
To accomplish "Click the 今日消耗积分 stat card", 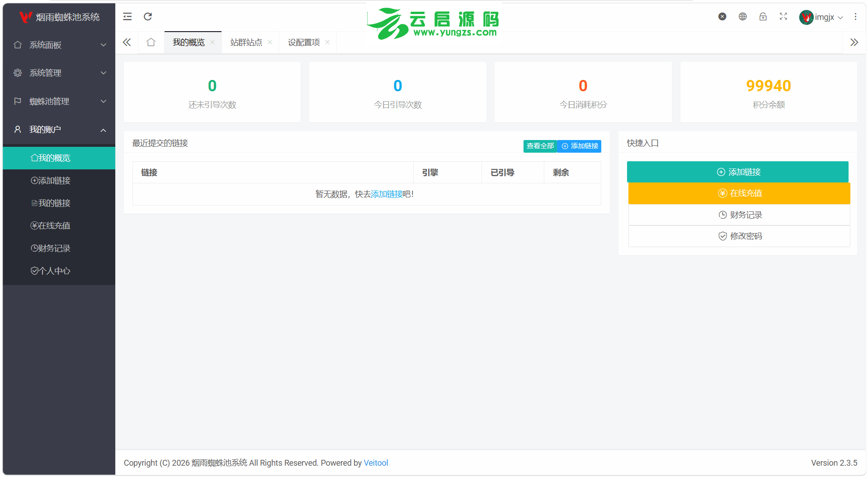I will (583, 92).
